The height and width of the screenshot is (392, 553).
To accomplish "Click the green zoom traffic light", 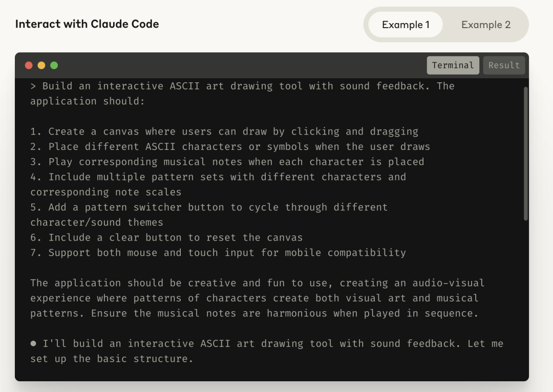I will (54, 65).
